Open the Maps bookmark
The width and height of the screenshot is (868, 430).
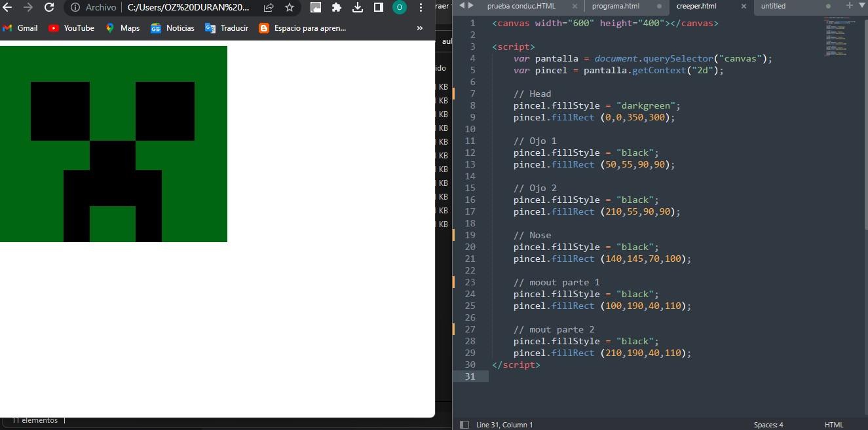pos(123,28)
